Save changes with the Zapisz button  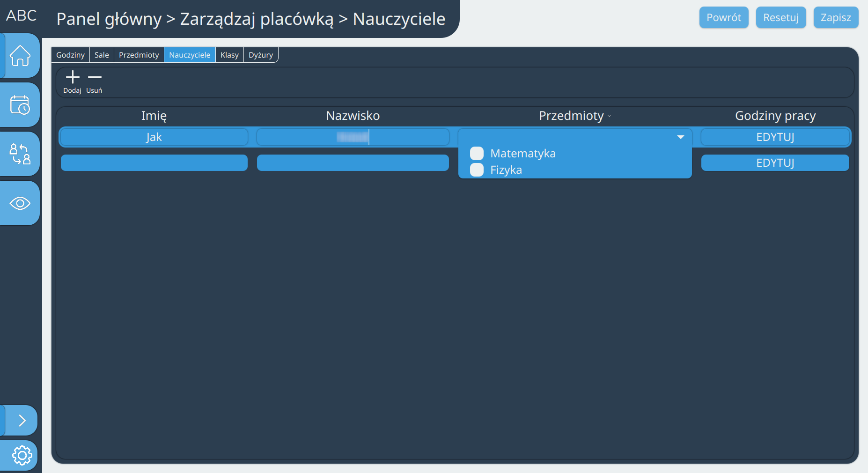[x=836, y=17]
